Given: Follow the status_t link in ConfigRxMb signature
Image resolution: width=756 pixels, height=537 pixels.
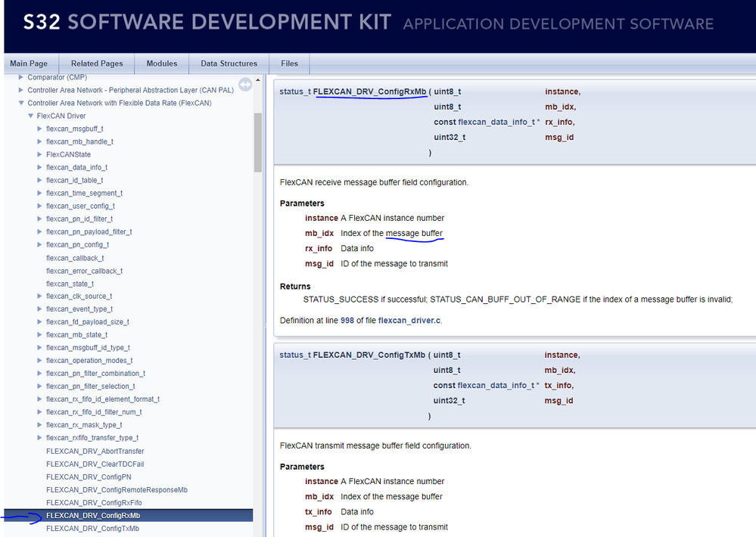Looking at the screenshot, I should coord(295,92).
